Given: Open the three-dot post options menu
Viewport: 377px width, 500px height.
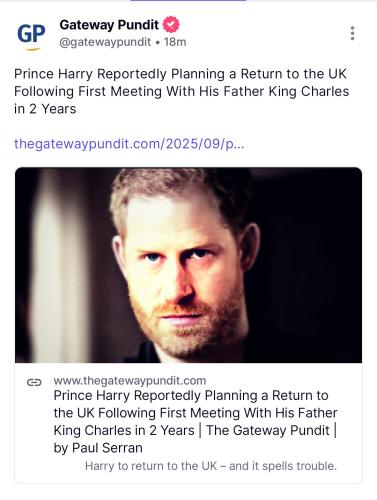Looking at the screenshot, I should pos(352,33).
